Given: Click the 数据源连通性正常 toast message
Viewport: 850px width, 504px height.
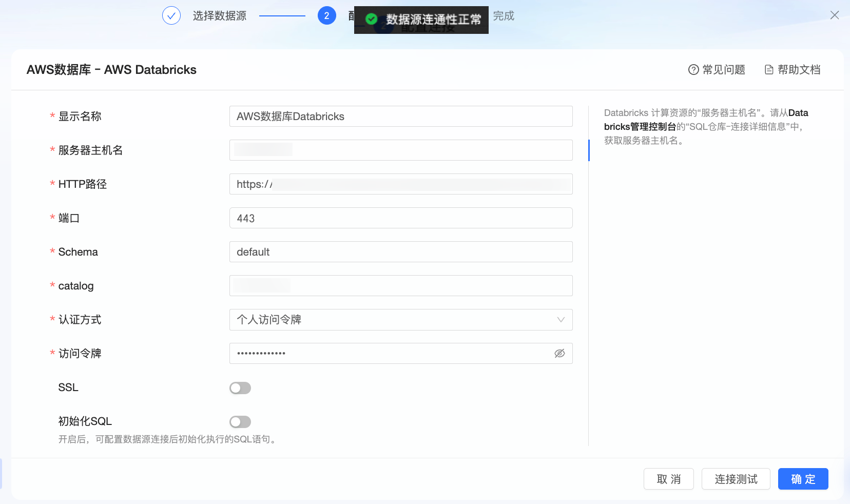Looking at the screenshot, I should (x=421, y=20).
